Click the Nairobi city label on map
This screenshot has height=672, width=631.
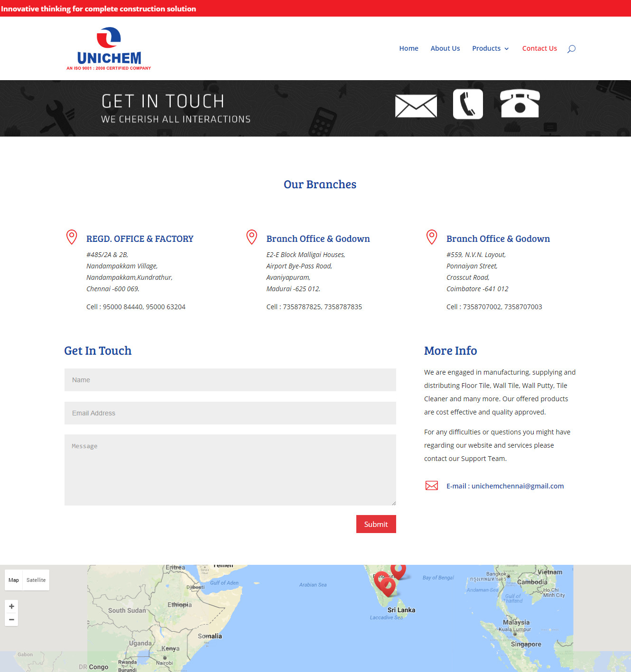pyautogui.click(x=164, y=663)
